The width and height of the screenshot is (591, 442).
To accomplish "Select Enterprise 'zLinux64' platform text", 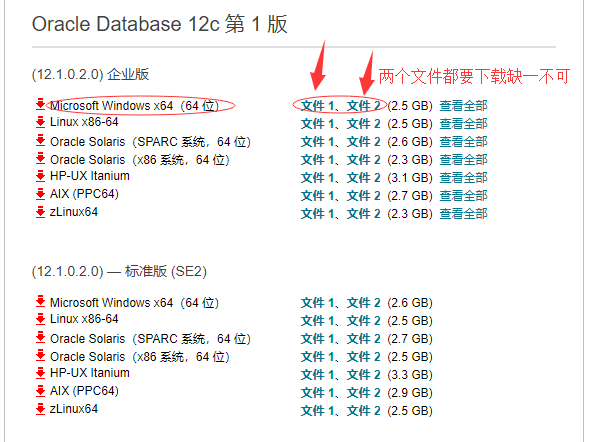I will [x=74, y=212].
